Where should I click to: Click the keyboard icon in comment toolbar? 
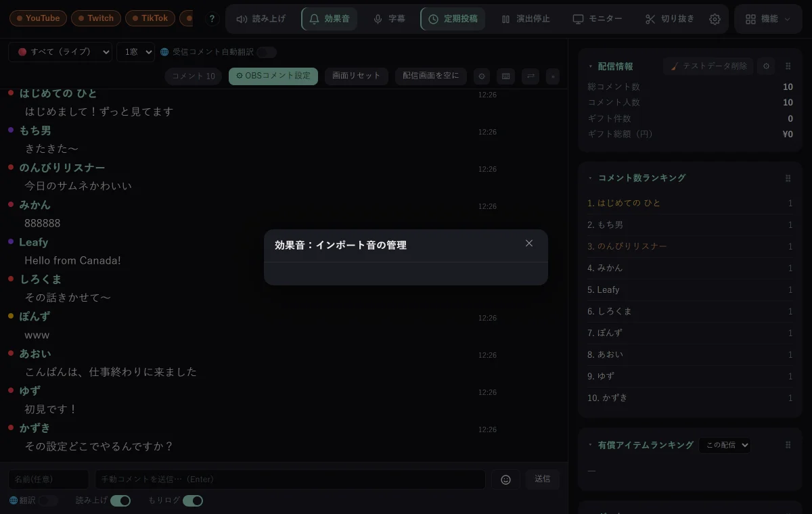point(505,76)
